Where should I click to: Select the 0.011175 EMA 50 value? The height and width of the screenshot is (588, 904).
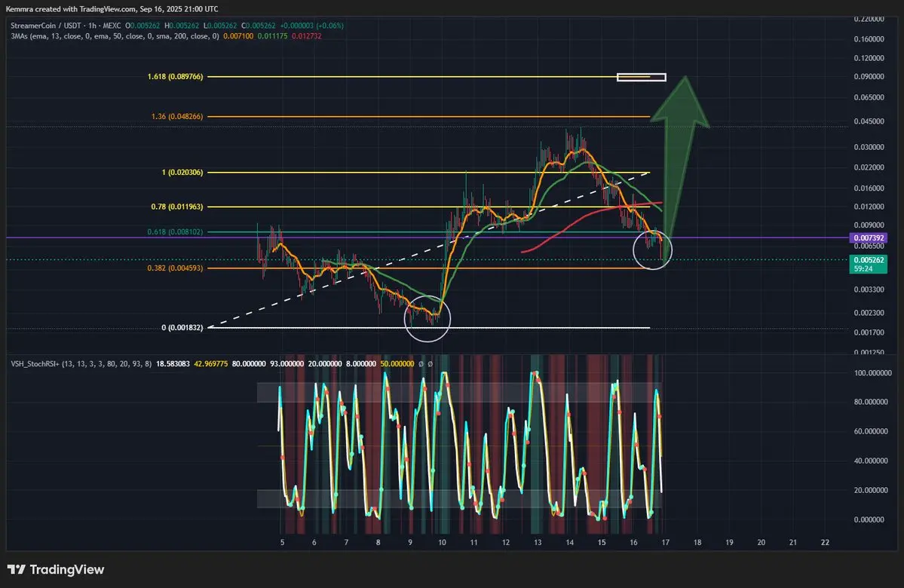click(x=272, y=36)
